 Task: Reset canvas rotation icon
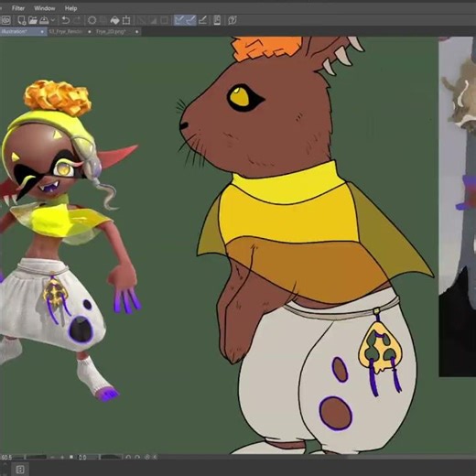pos(147,458)
